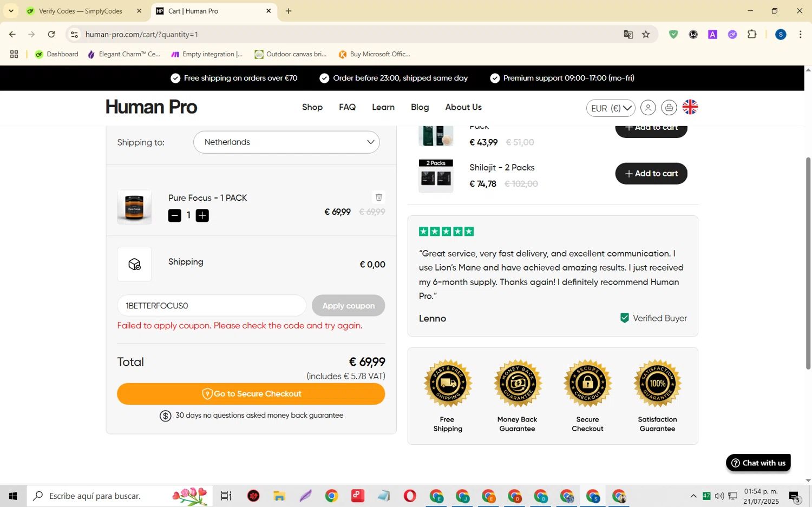Viewport: 812px width, 507px height.
Task: Open the Netherlands shipping country dropdown
Action: click(x=286, y=142)
